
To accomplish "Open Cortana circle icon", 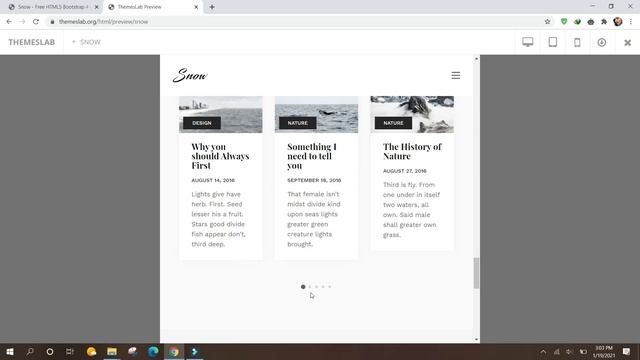I will tap(50, 351).
